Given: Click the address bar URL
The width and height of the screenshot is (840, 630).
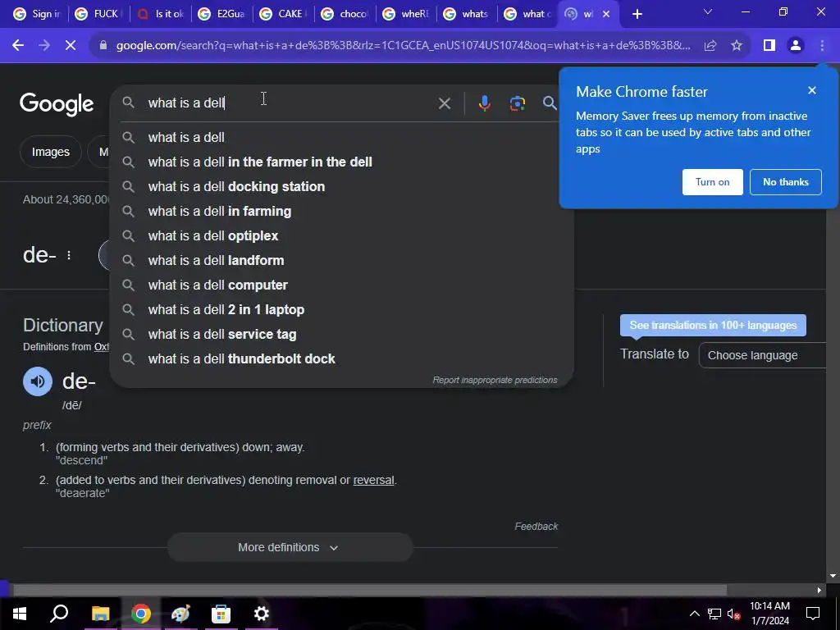Looking at the screenshot, I should click(403, 46).
